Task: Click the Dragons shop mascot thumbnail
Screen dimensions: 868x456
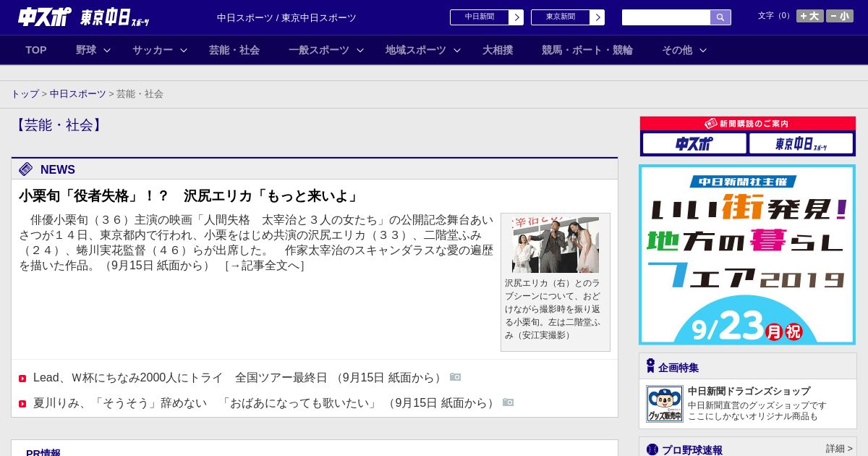Action: pyautogui.click(x=665, y=404)
